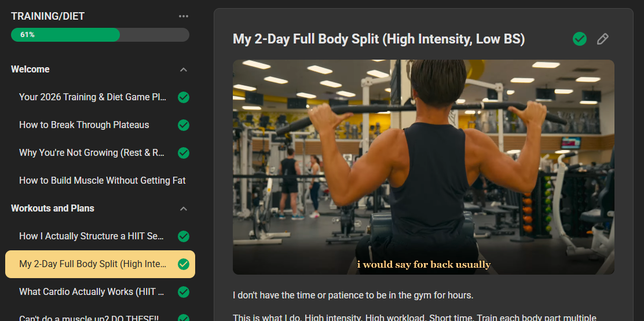Toggle green completion checkmark beside lesson title
This screenshot has width=644, height=321.
[x=580, y=39]
